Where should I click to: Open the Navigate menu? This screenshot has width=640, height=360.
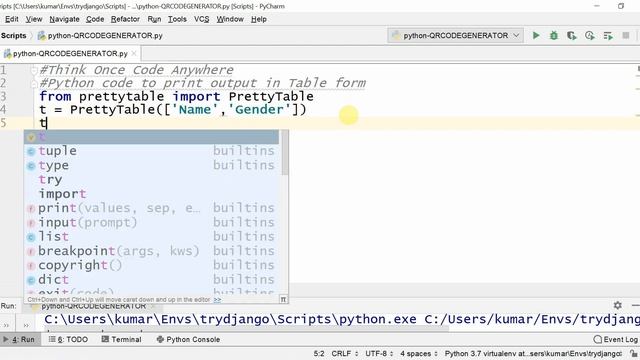pos(64,19)
